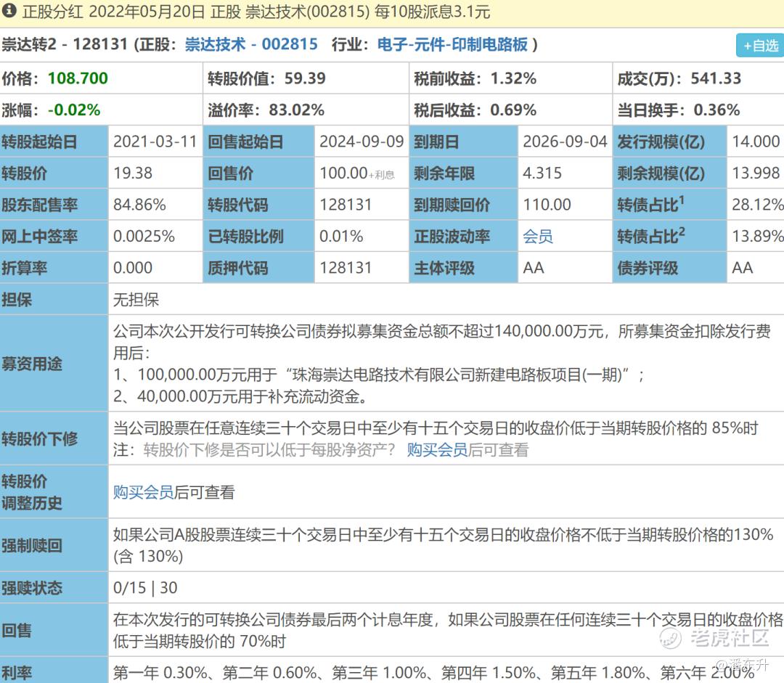Click 已转股比例 value 0.01%
Viewport: 784px width, 683px height.
point(341,236)
